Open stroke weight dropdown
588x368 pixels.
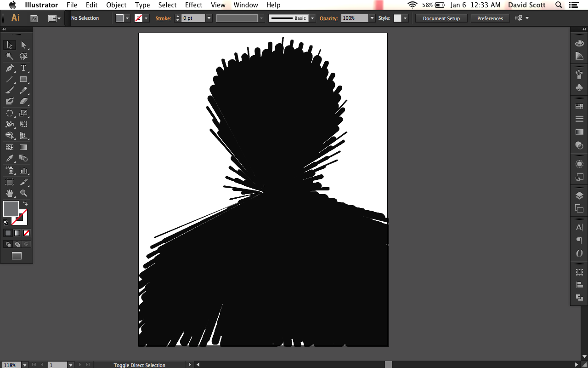[x=209, y=18]
